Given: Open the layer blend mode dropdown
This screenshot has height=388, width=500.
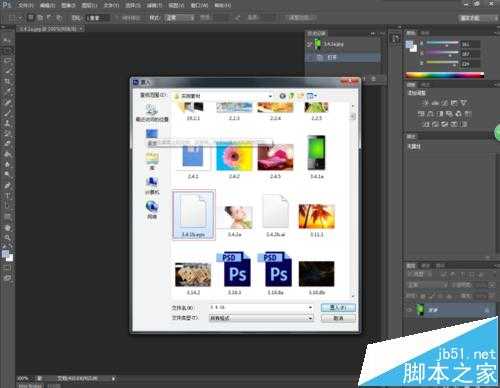Looking at the screenshot, I should tap(428, 285).
